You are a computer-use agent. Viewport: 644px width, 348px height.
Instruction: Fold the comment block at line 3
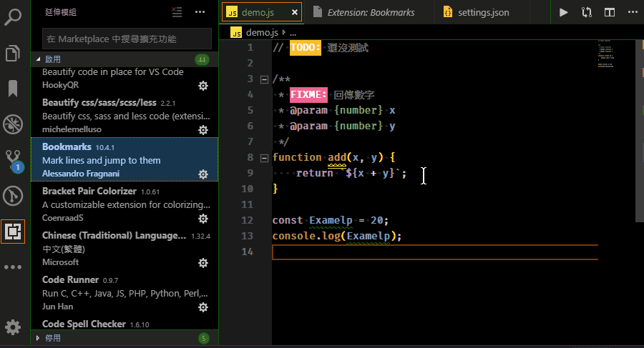[264, 79]
